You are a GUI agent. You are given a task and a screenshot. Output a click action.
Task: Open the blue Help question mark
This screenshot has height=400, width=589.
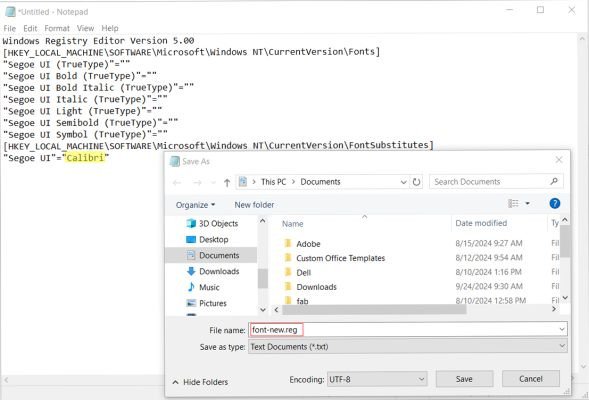tap(554, 203)
